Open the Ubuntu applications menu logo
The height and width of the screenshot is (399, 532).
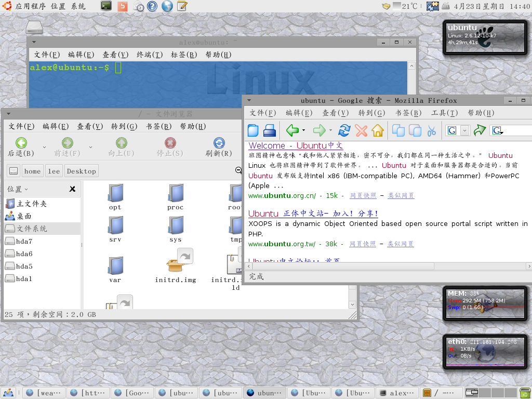click(7, 6)
